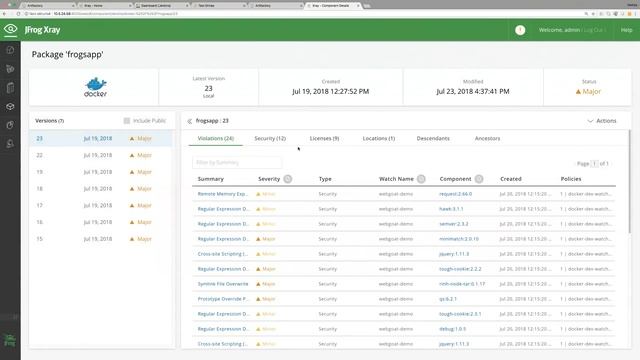Image resolution: width=640 pixels, height=360 pixels.
Task: Open Watch Name column filter icon
Action: click(x=421, y=179)
